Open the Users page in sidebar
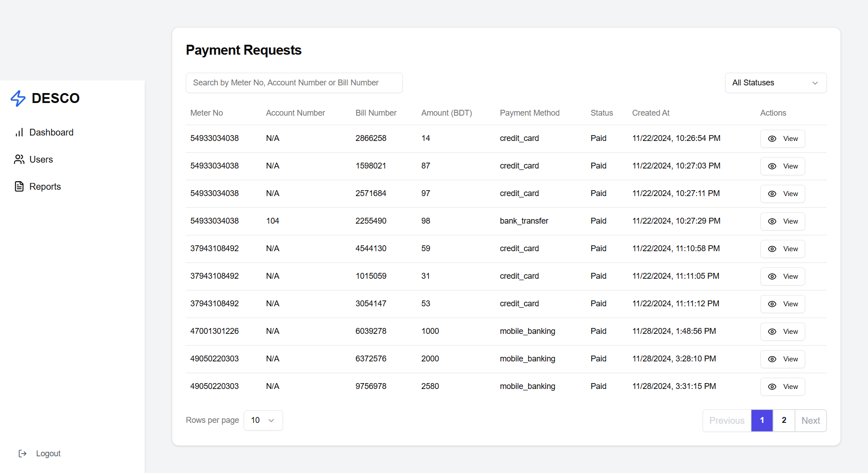 tap(41, 159)
